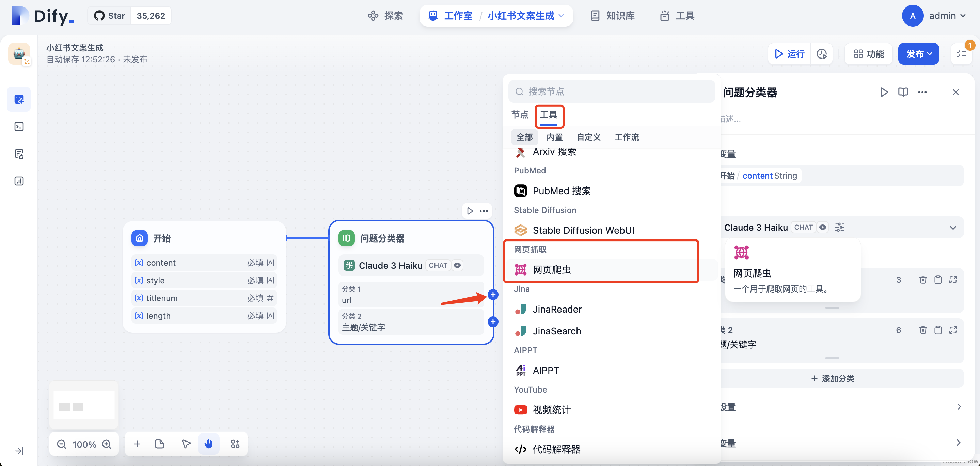Switch to the 节点 tab
This screenshot has height=466, width=980.
[x=520, y=114]
